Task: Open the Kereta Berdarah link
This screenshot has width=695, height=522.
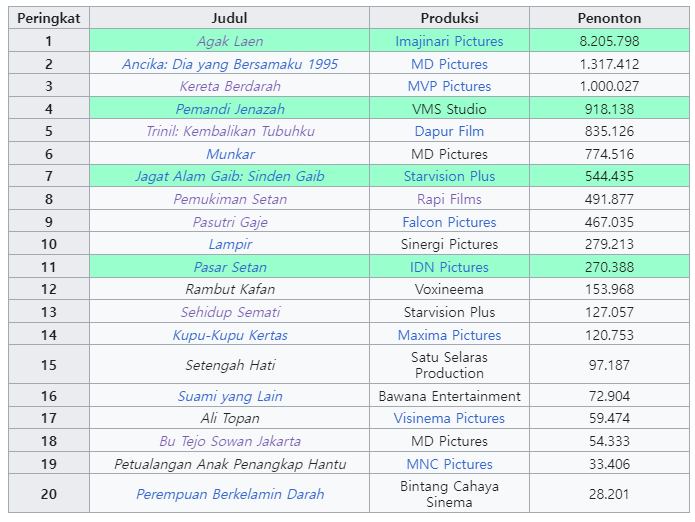Action: 230,86
